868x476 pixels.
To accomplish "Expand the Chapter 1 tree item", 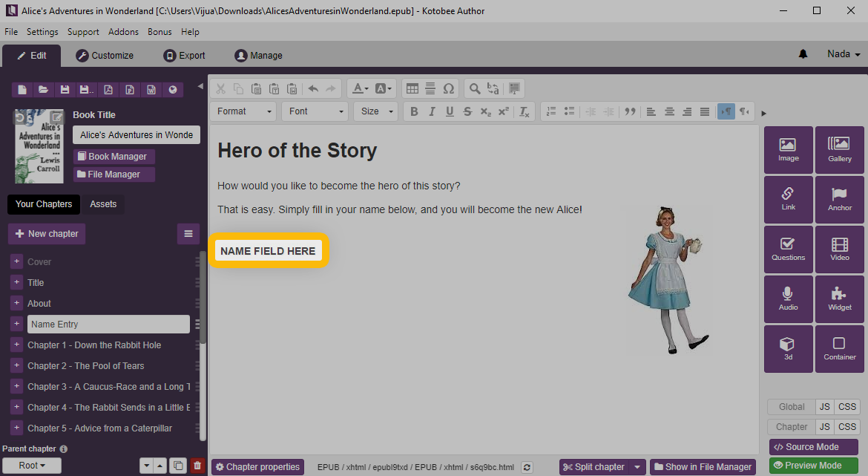I will click(16, 345).
